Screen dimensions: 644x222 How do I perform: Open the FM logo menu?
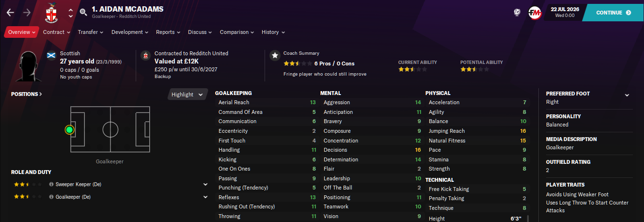pyautogui.click(x=534, y=13)
